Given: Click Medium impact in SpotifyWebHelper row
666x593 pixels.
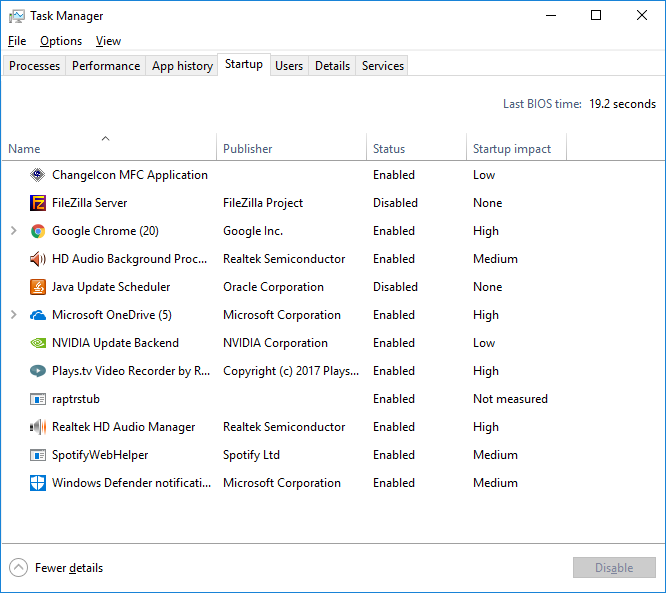Looking at the screenshot, I should coord(495,455).
